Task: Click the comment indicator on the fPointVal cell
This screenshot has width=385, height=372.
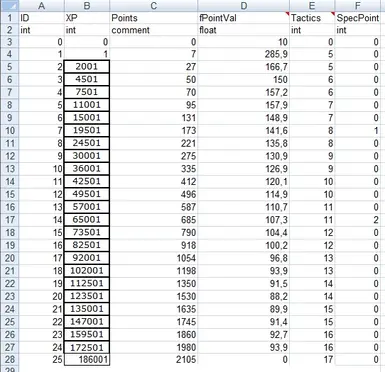Action: (x=287, y=14)
